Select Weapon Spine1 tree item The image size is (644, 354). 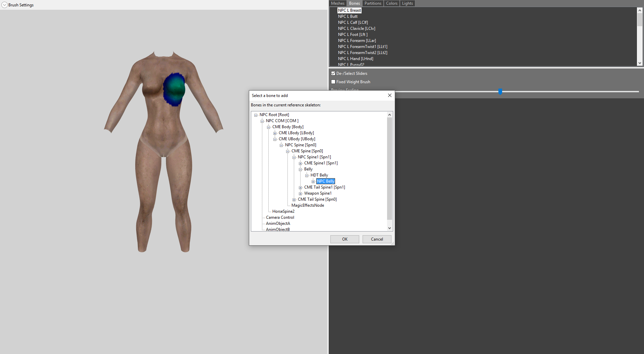[x=318, y=193]
